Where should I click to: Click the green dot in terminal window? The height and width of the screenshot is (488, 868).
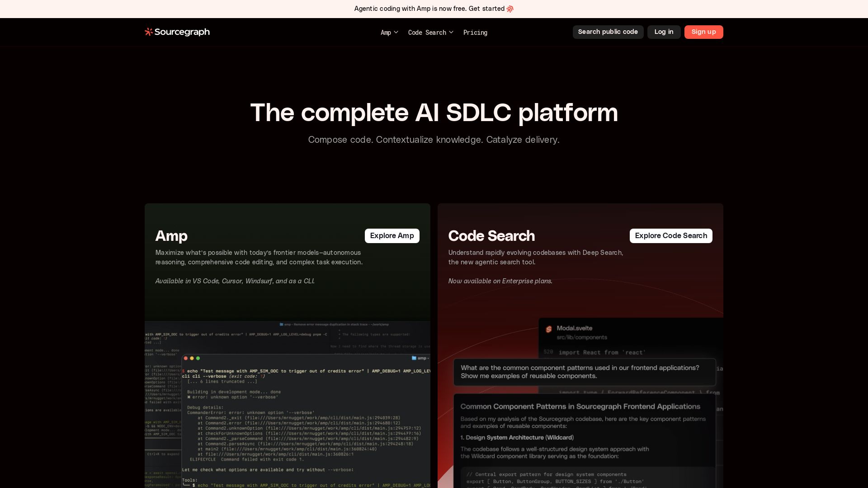[198, 358]
